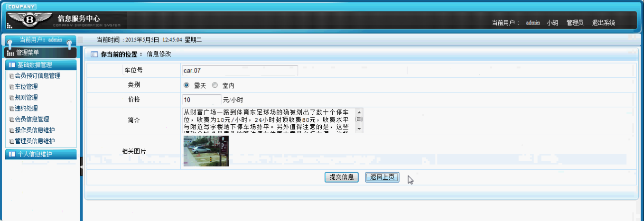Click the 返回上页 button
The height and width of the screenshot is (221, 644).
tap(382, 177)
